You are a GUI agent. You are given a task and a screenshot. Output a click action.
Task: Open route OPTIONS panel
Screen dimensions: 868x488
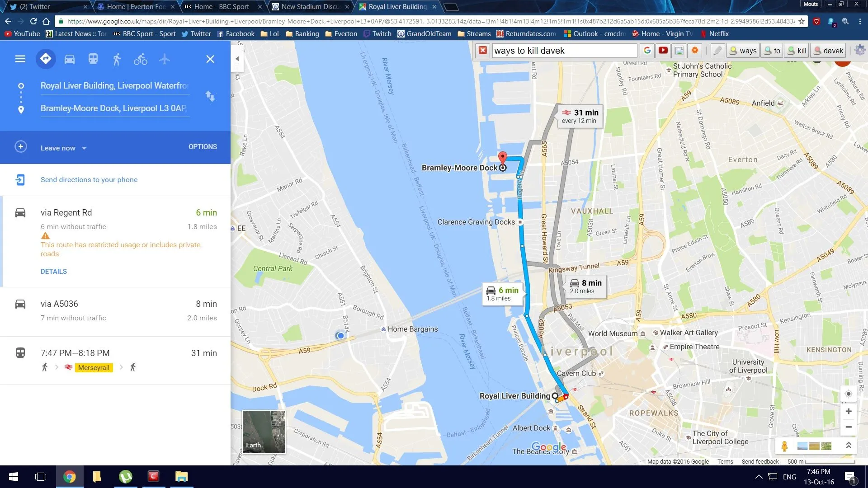pyautogui.click(x=203, y=147)
